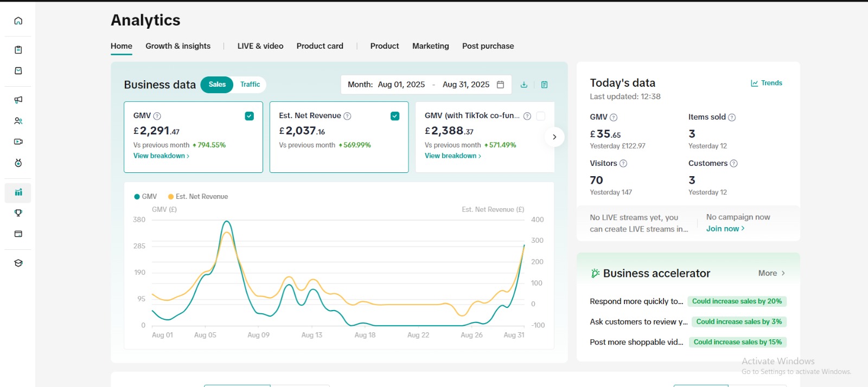
Task: Expand More in Business accelerator
Action: [x=771, y=273]
